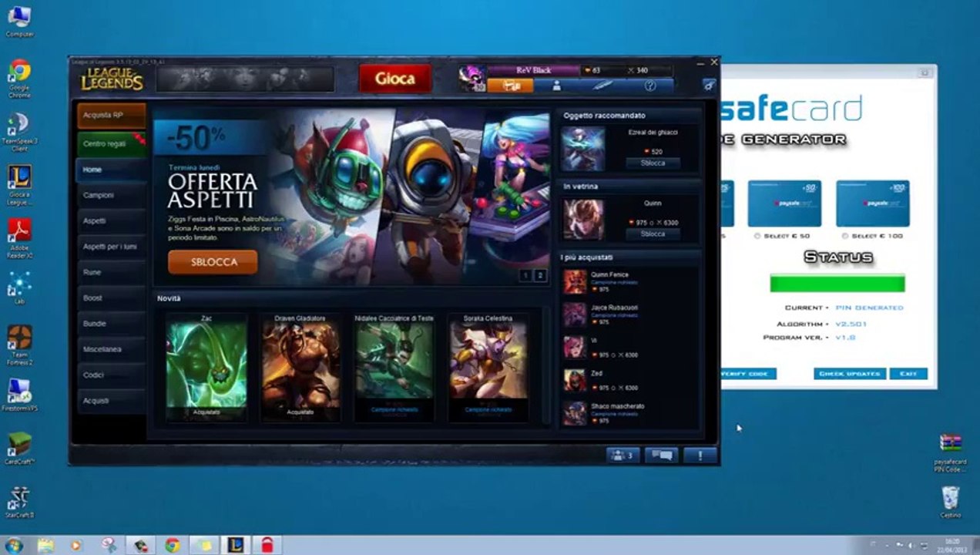The width and height of the screenshot is (980, 555).
Task: Click ReV Black summoner avatar icon
Action: point(472,79)
